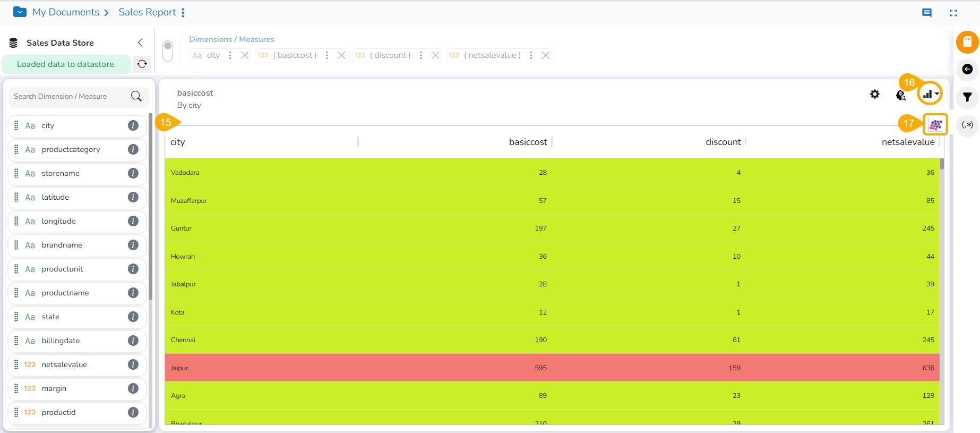Show info for margin measure
The width and height of the screenshot is (980, 433).
tap(133, 388)
